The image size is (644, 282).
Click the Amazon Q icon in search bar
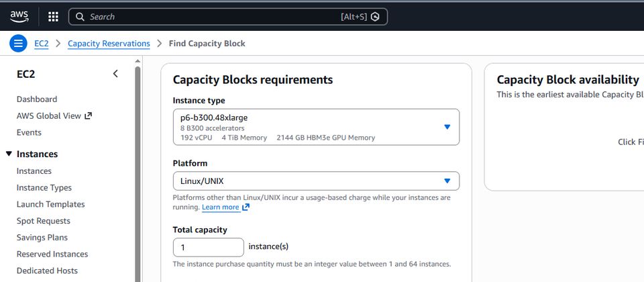point(375,17)
